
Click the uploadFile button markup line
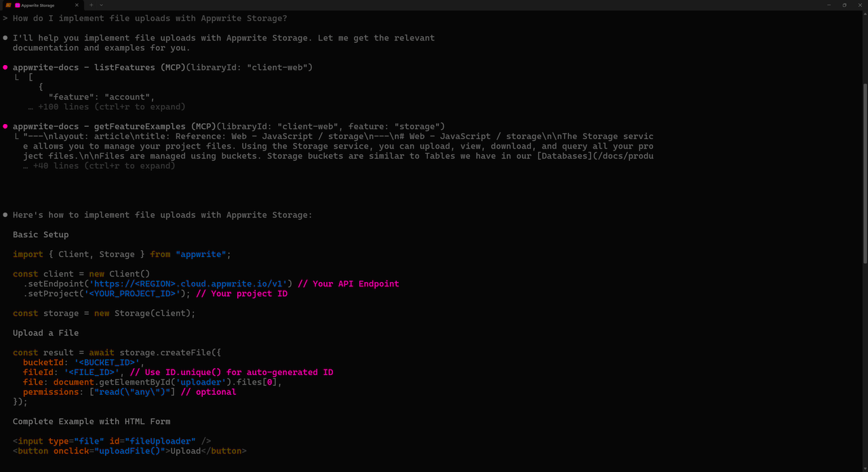129,450
